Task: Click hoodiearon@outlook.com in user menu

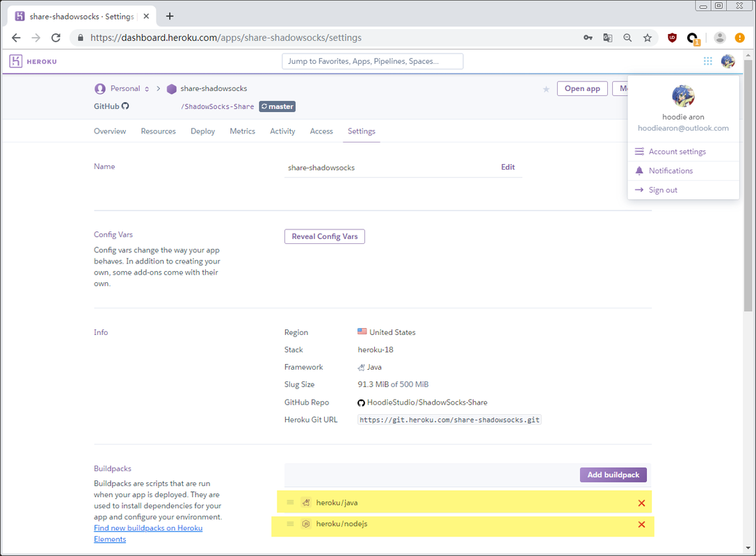Action: (683, 128)
